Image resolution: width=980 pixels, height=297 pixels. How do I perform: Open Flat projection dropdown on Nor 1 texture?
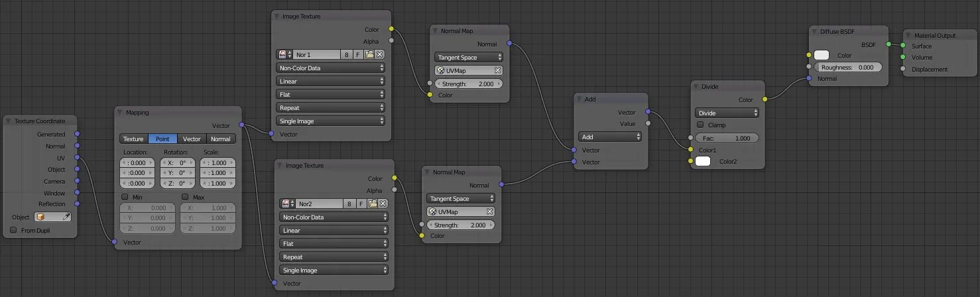[x=331, y=94]
